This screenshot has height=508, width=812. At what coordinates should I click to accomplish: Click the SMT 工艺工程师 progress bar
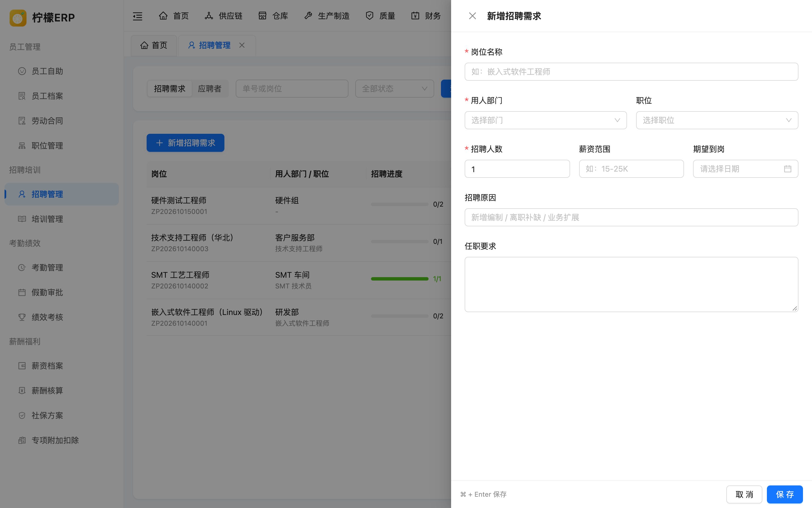pos(400,279)
